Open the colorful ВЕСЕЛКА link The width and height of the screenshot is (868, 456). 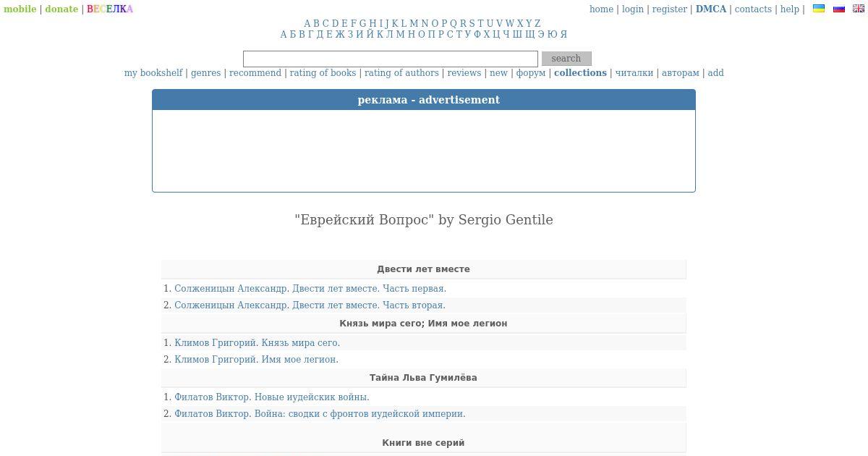110,9
